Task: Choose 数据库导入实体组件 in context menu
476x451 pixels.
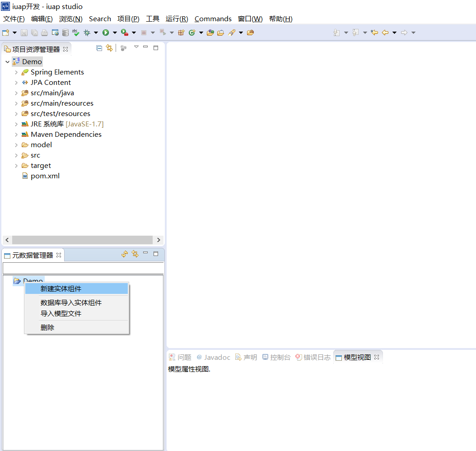Action: coord(71,302)
